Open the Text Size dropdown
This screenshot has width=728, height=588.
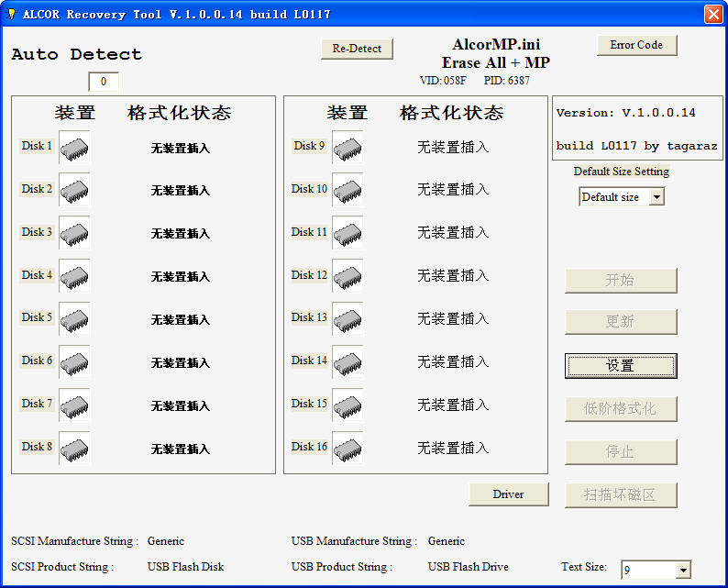point(682,571)
